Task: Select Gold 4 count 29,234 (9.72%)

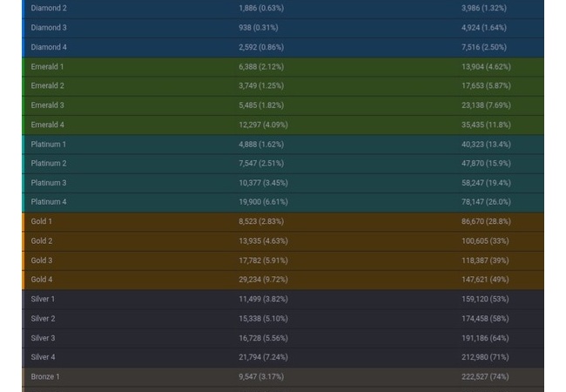Action: [x=263, y=280]
